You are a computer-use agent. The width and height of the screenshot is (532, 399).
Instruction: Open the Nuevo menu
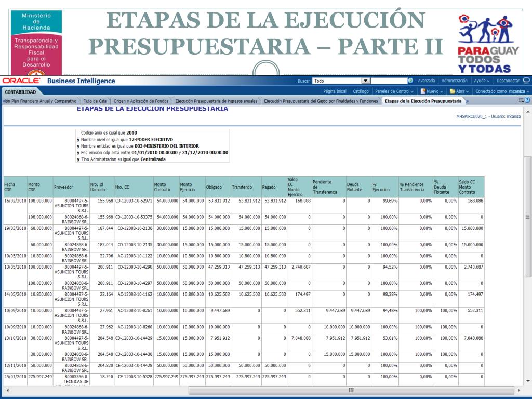[x=432, y=91]
